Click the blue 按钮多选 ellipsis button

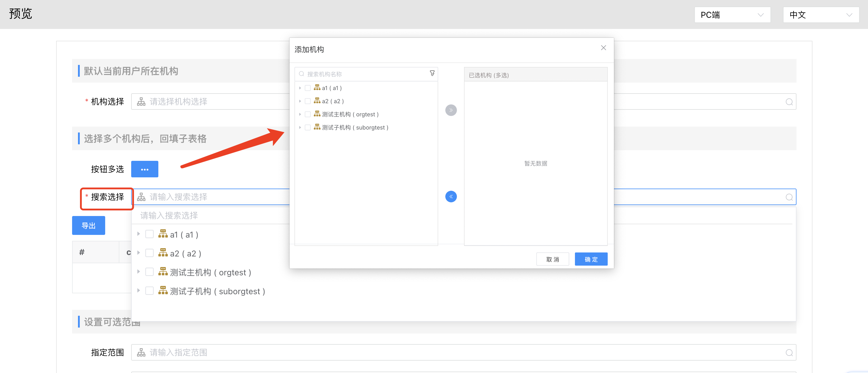144,169
